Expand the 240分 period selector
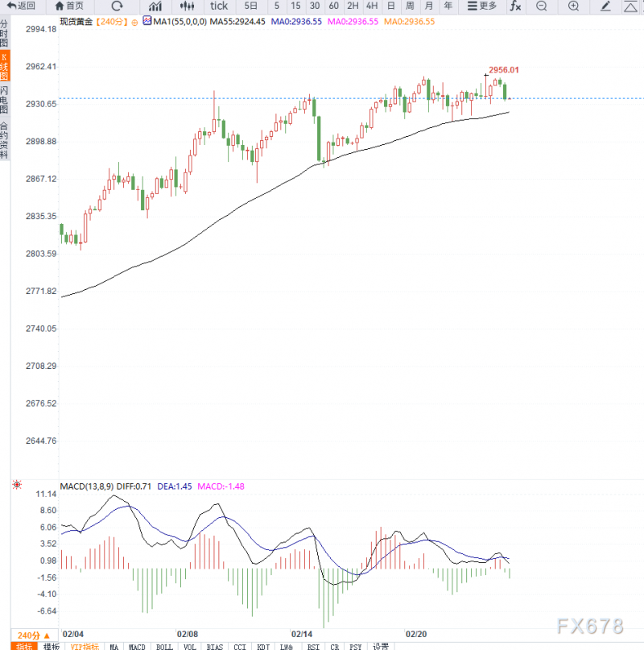Screen dimensions: 644x650 33,635
